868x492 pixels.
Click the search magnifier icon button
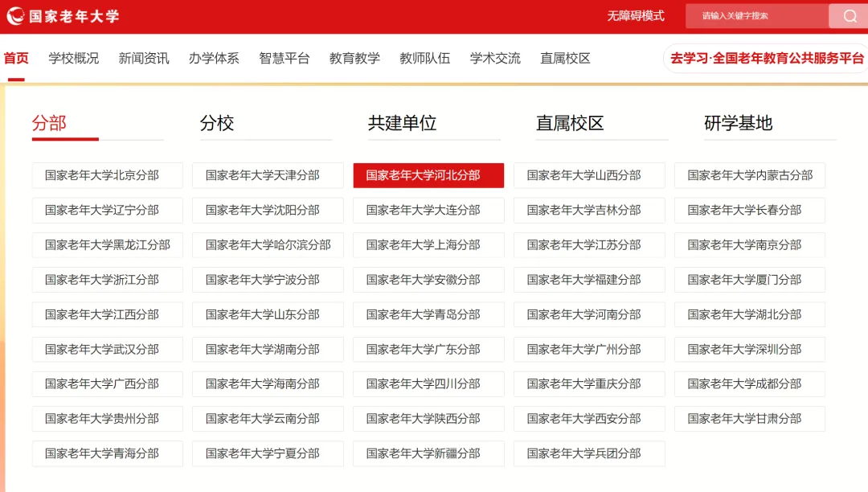tap(849, 16)
